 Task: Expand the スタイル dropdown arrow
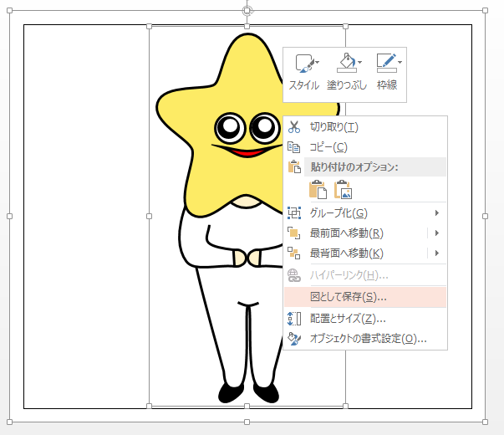[x=318, y=62]
